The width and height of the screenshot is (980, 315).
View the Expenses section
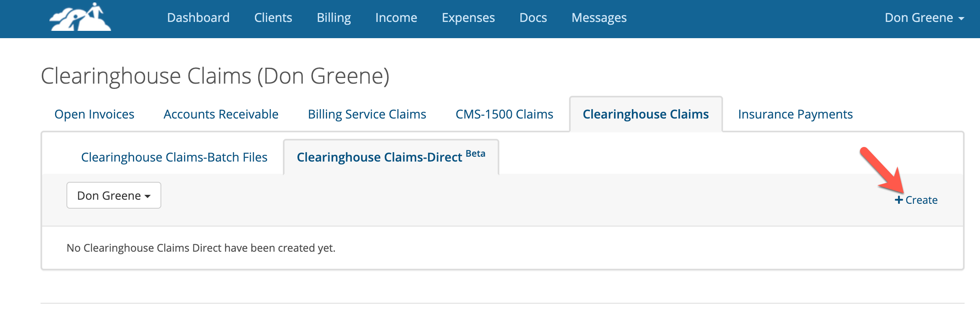coord(468,17)
